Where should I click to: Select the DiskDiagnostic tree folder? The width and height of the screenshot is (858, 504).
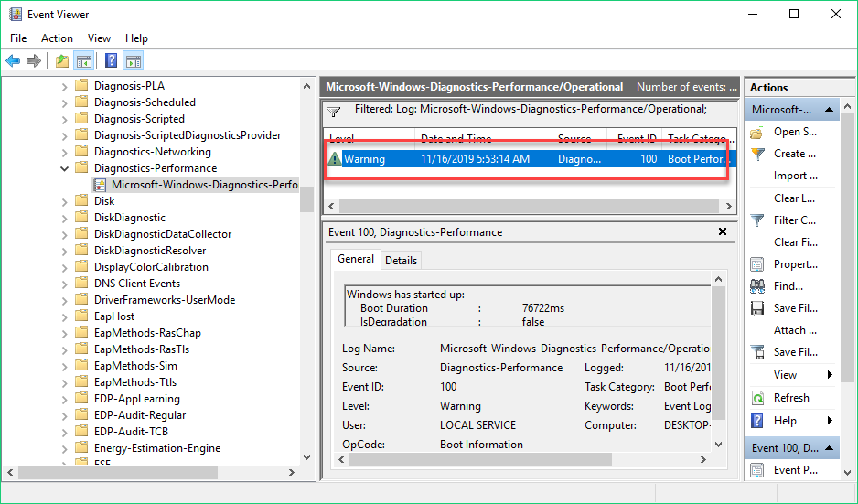tap(130, 218)
